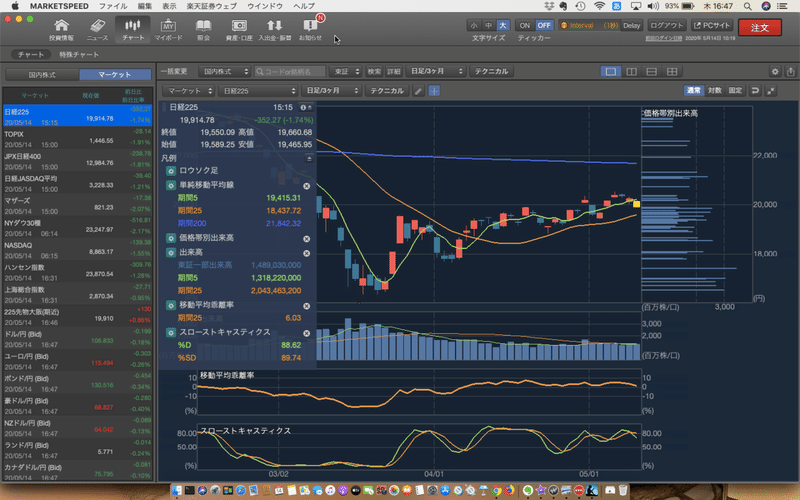
Task: Turn ticker OFF
Action: [x=544, y=26]
